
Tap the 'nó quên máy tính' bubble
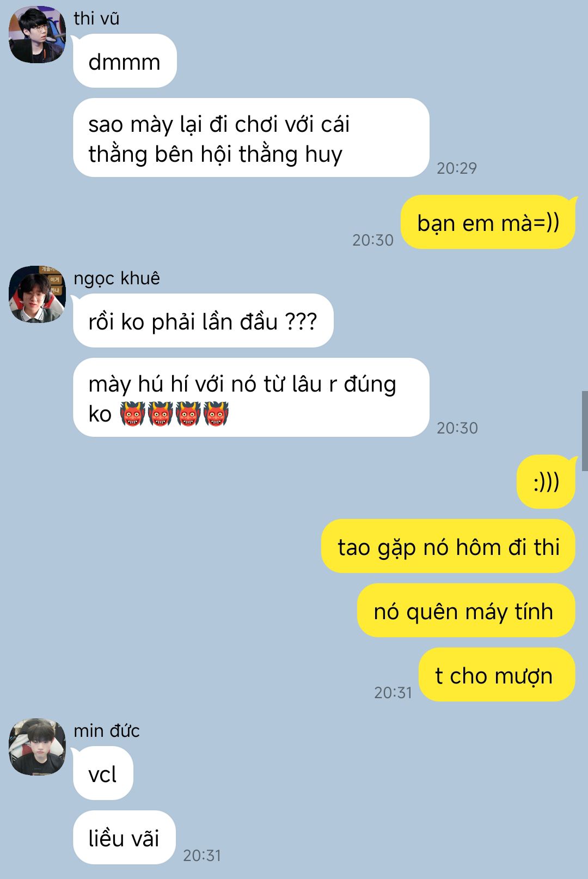point(466,611)
